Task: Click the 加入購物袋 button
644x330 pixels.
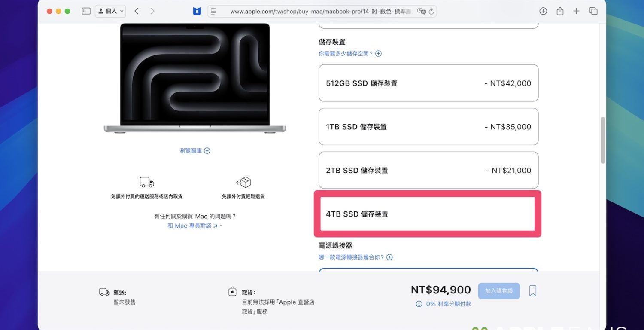Action: (x=498, y=291)
